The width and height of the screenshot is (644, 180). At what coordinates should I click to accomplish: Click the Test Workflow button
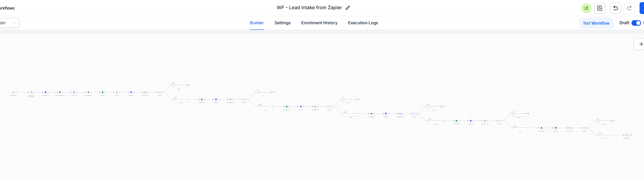pyautogui.click(x=596, y=23)
